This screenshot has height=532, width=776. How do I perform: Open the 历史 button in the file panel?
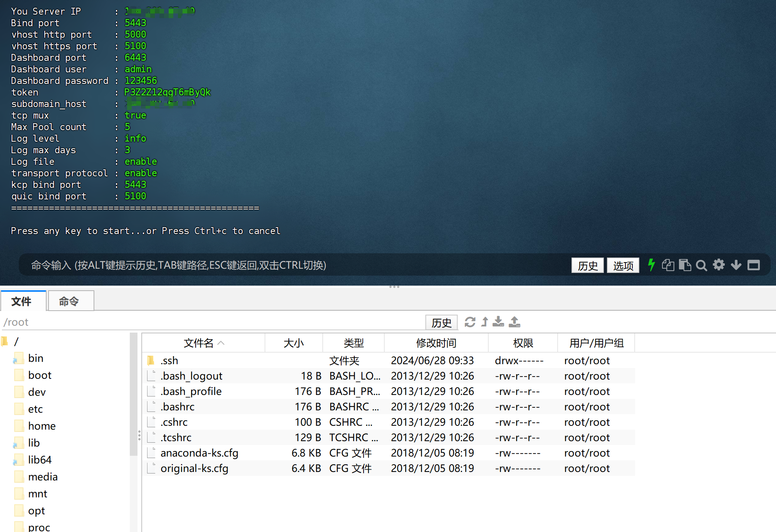point(441,322)
